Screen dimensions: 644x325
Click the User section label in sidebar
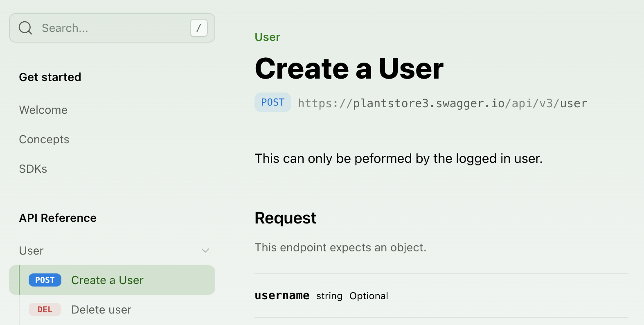[x=32, y=251]
